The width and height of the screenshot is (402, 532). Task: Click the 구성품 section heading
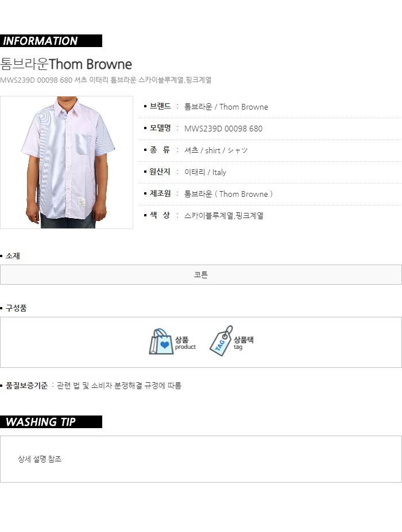(x=14, y=308)
